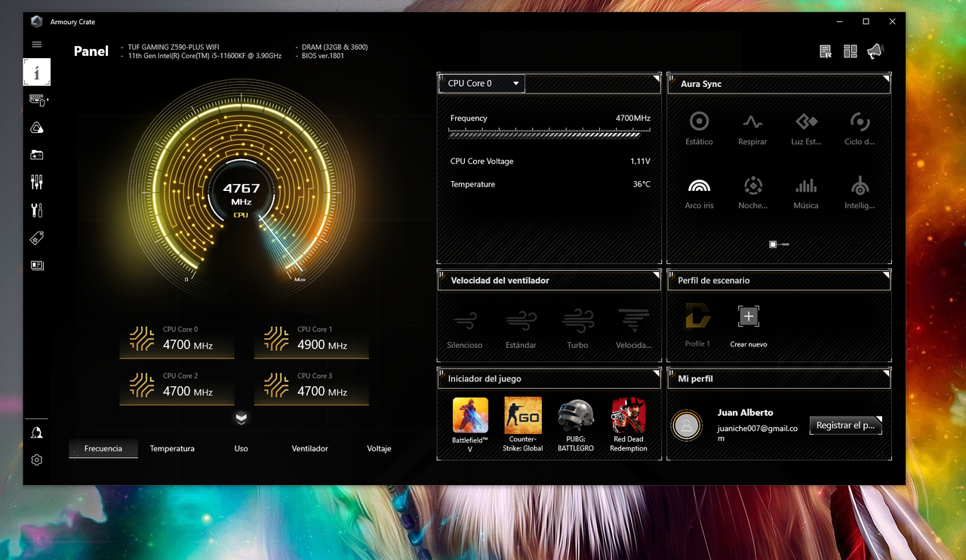Select Profile 1 scenario profile
Image resolution: width=966 pixels, height=560 pixels.
(697, 325)
